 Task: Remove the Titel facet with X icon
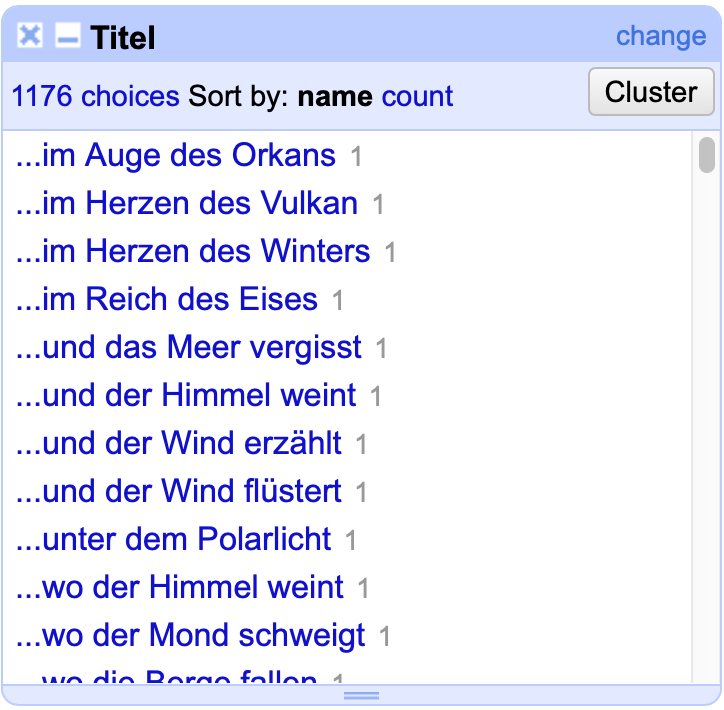pos(30,36)
